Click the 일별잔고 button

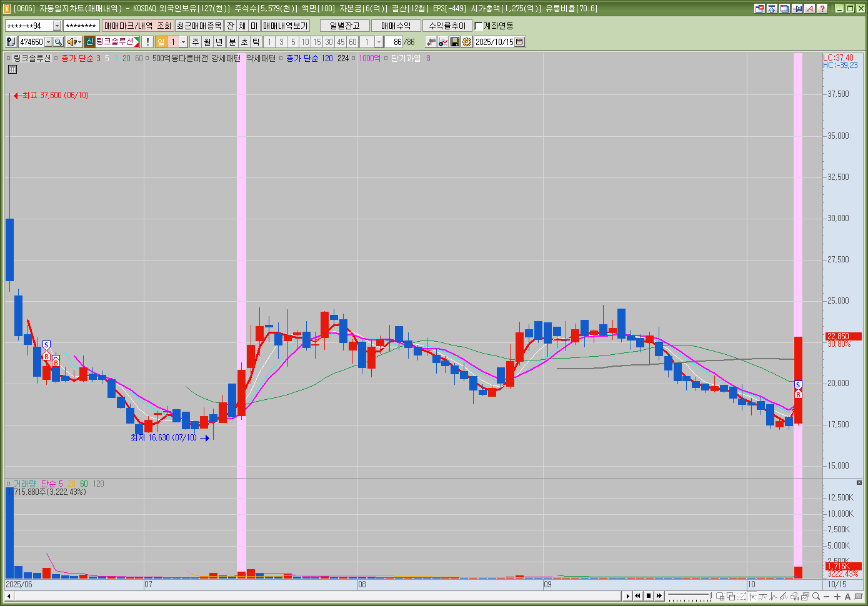click(x=344, y=26)
